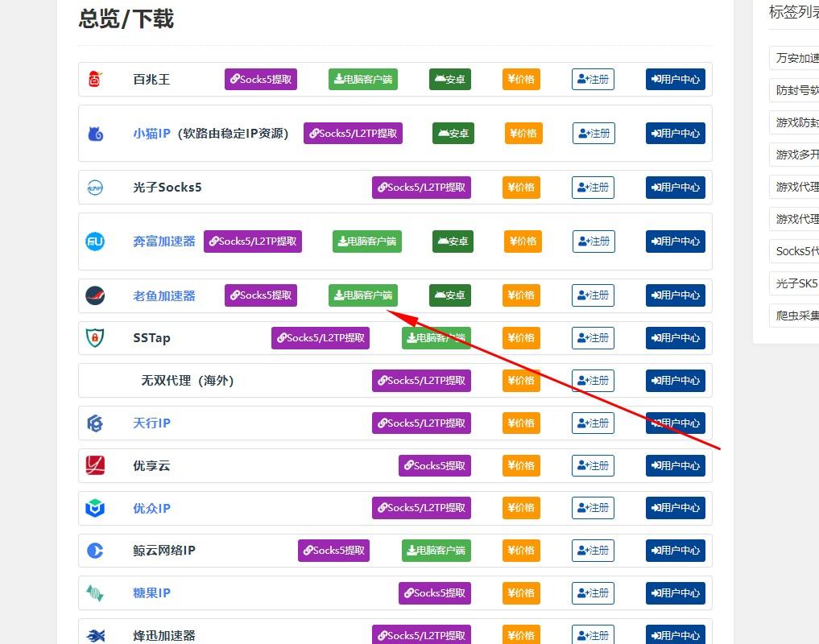Image resolution: width=819 pixels, height=644 pixels.
Task: Click the 老鱼加速器 round logo icon
Action: (x=95, y=295)
